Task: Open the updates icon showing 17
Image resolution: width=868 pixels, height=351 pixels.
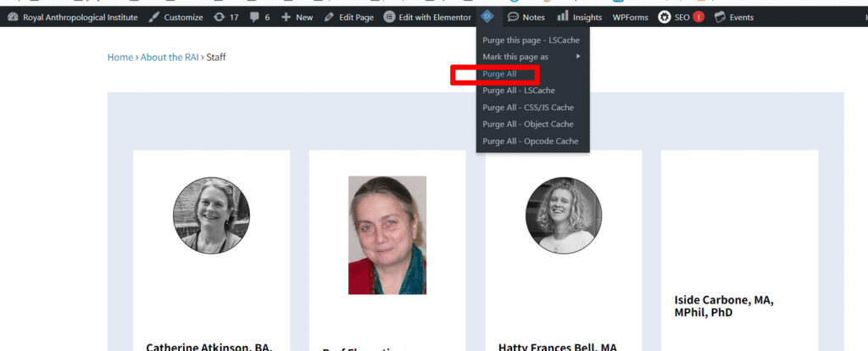Action: click(x=220, y=17)
